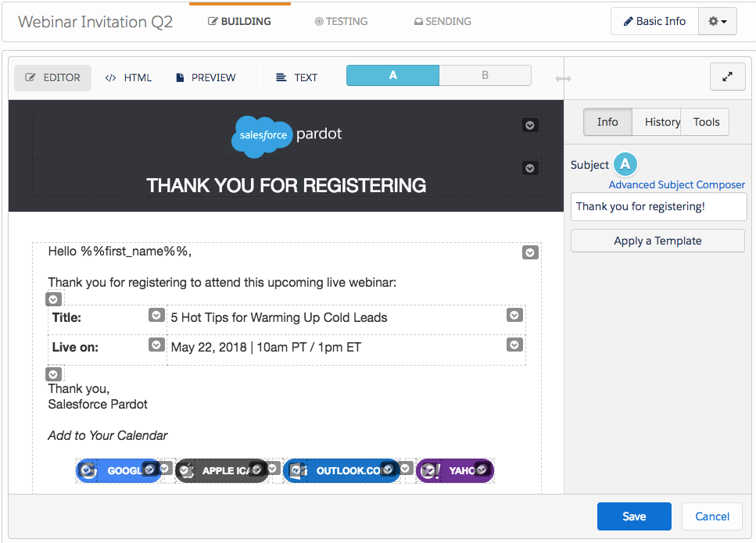Click the Outlook.com calendar button
The height and width of the screenshot is (543, 756).
coord(342,470)
